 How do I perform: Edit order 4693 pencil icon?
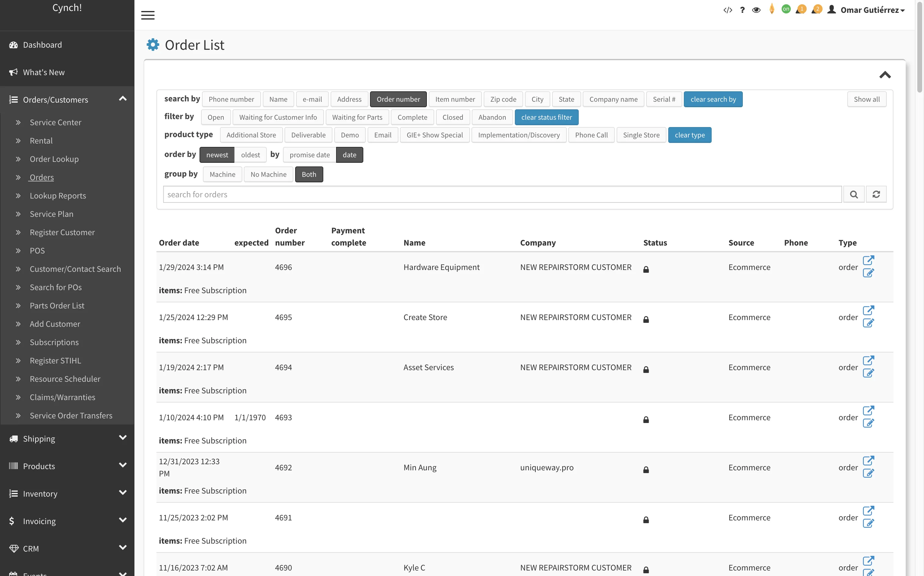coord(868,423)
